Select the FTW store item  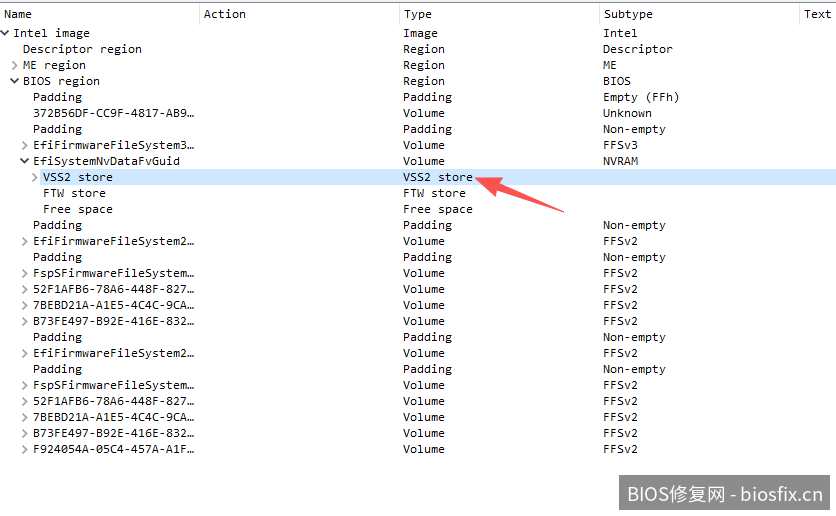74,193
